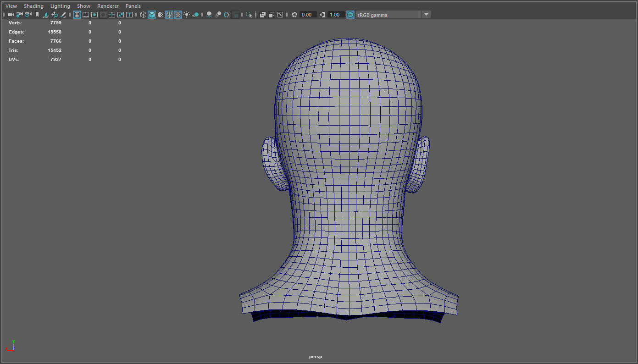
Task: Click the Screen Space Ambient Occlusion icon
Action: click(209, 15)
